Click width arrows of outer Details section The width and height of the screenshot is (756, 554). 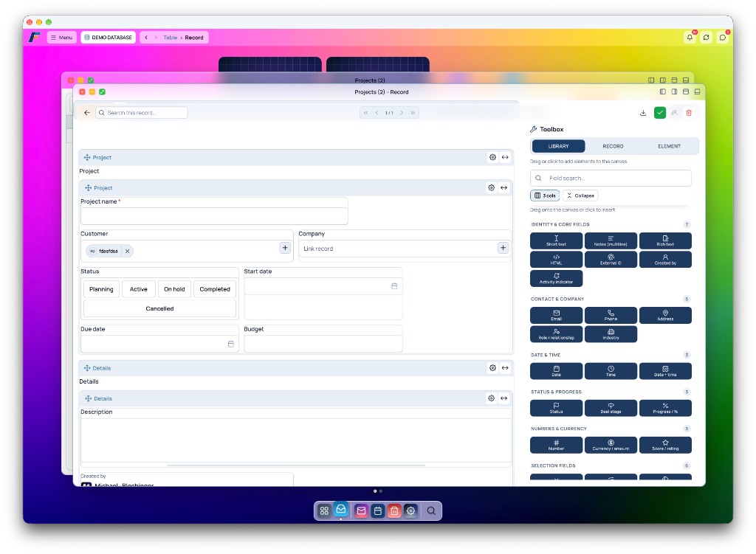(x=505, y=367)
